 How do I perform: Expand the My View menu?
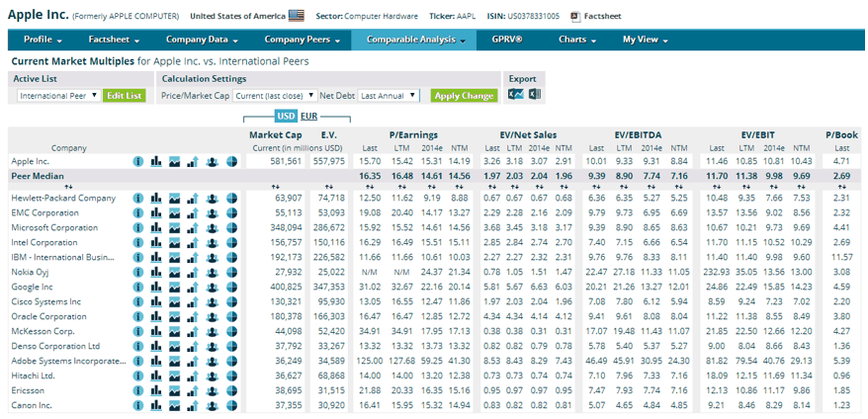646,40
